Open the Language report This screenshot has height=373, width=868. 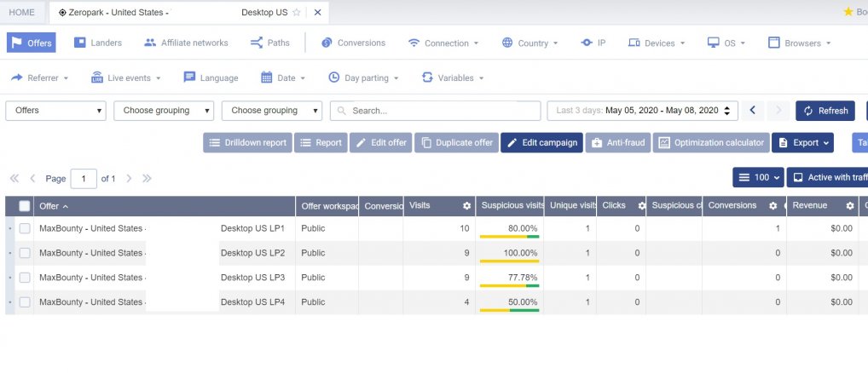(211, 77)
